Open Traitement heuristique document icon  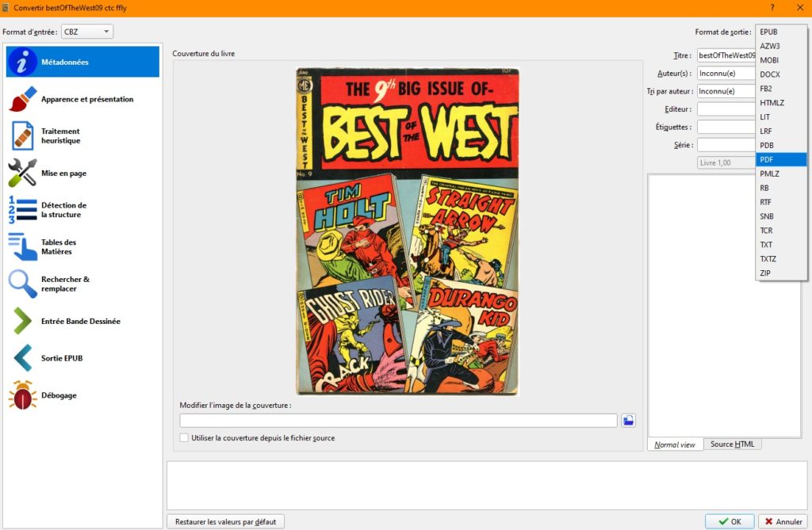coord(23,135)
